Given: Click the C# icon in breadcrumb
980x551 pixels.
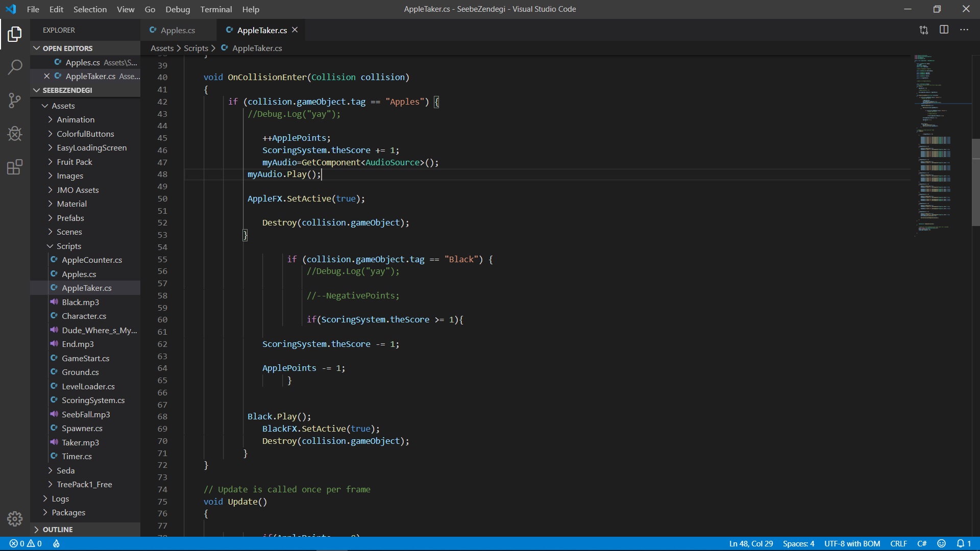Looking at the screenshot, I should (x=225, y=48).
